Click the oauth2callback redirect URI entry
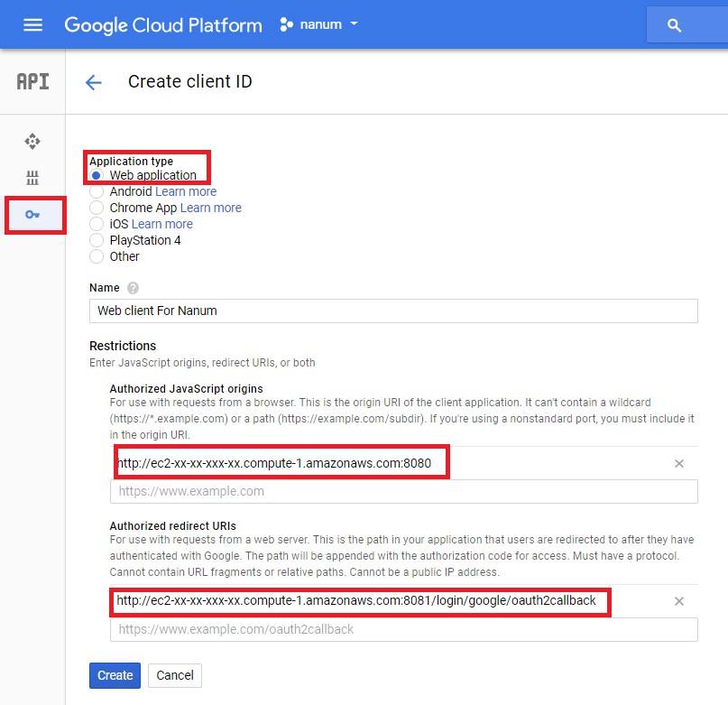 pos(356,601)
